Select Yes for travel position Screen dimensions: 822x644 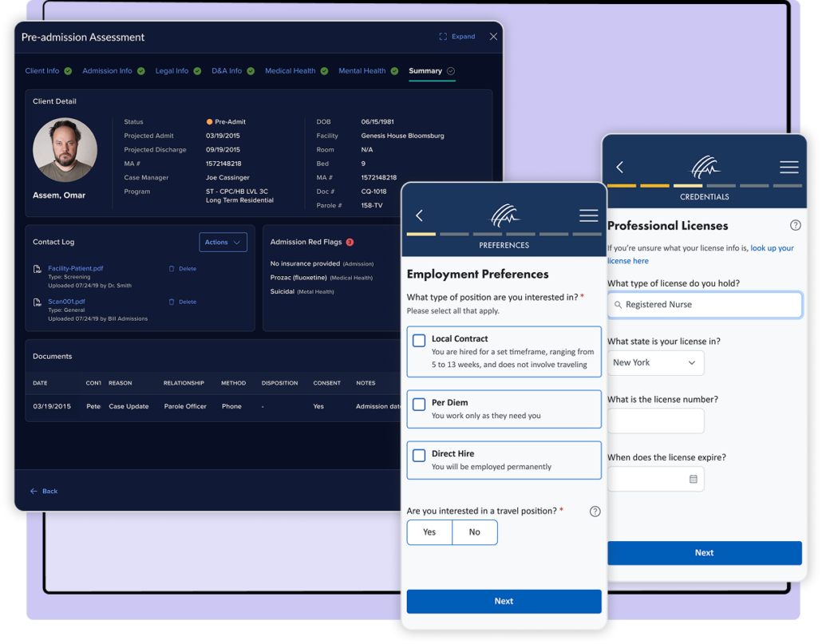[x=429, y=531]
